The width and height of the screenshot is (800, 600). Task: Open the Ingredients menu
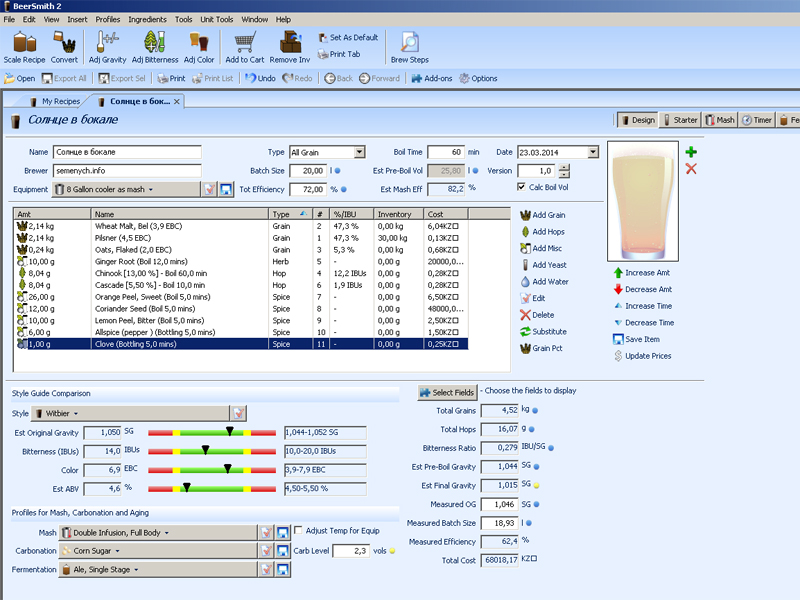pos(147,19)
